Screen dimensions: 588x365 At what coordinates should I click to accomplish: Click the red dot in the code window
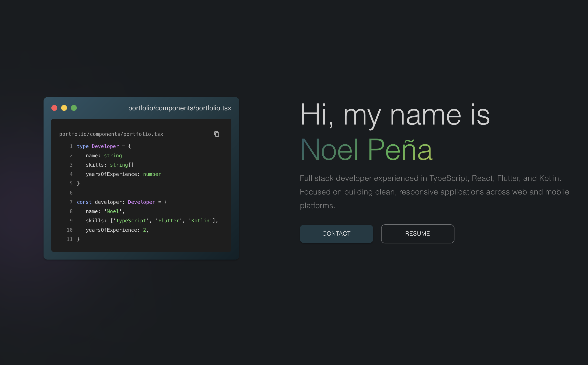[54, 108]
